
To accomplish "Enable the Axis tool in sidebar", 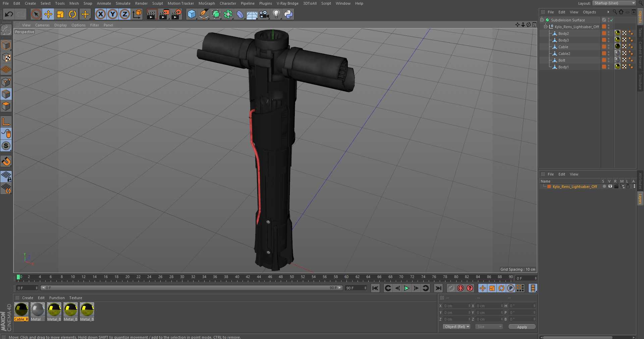I will (6, 121).
